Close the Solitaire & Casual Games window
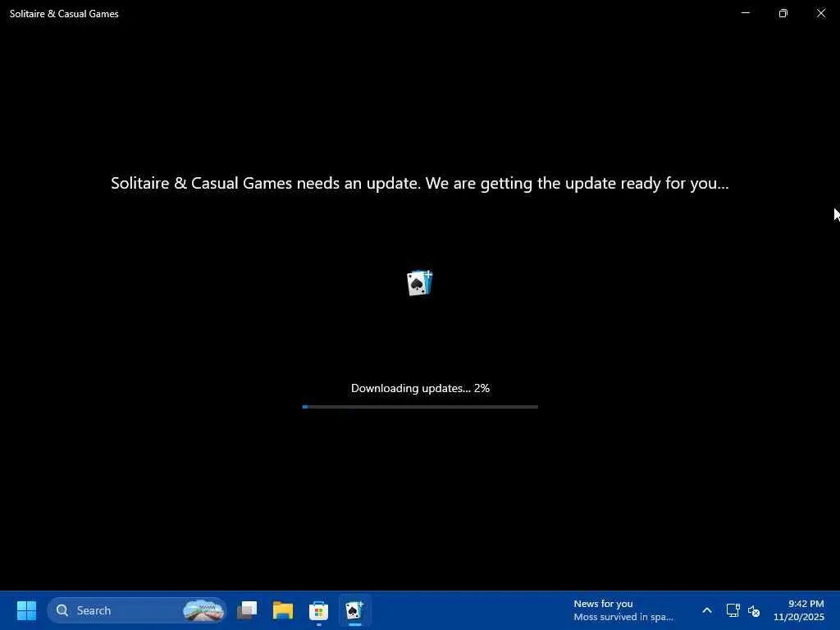The image size is (840, 630). [x=820, y=13]
